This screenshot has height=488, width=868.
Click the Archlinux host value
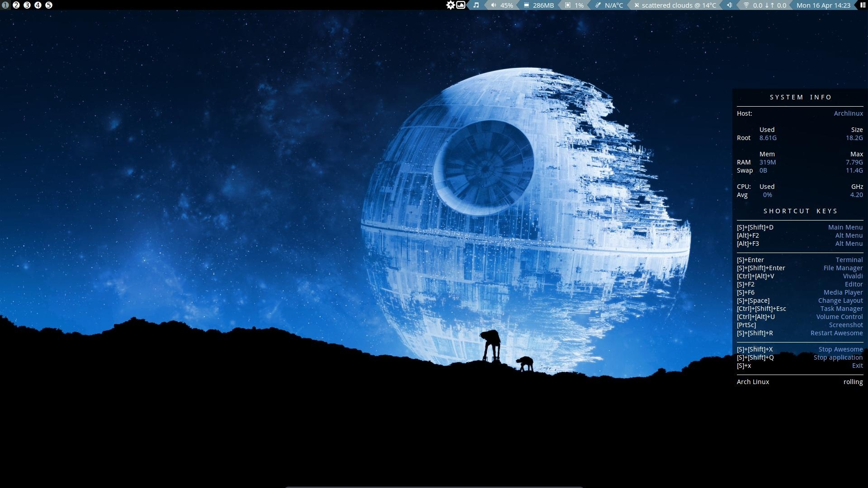coord(848,113)
